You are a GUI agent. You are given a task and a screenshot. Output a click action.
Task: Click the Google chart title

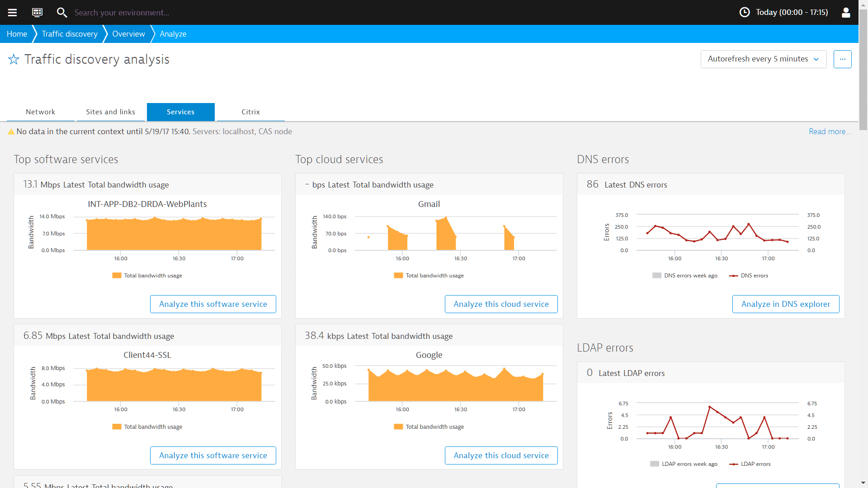tap(429, 355)
